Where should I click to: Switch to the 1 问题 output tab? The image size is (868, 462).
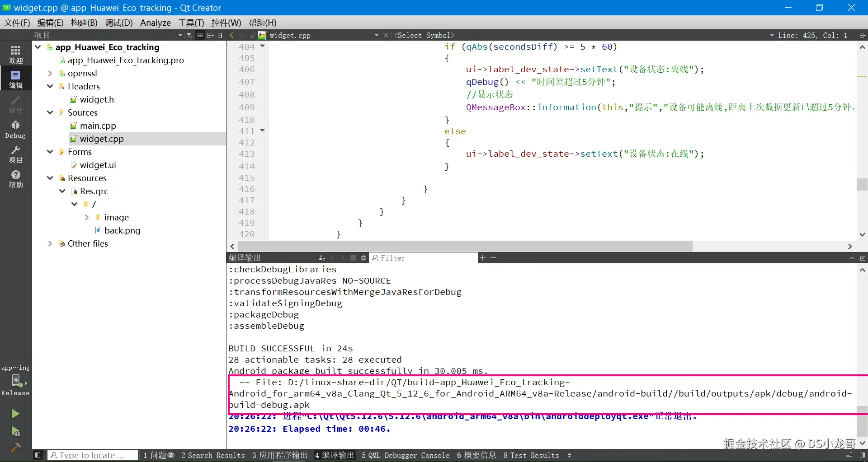click(x=158, y=455)
